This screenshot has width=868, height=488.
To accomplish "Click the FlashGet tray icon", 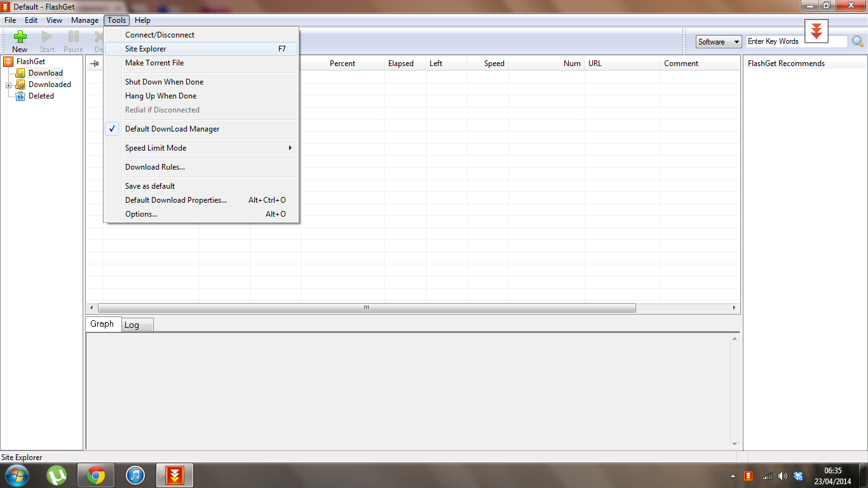I will 749,476.
